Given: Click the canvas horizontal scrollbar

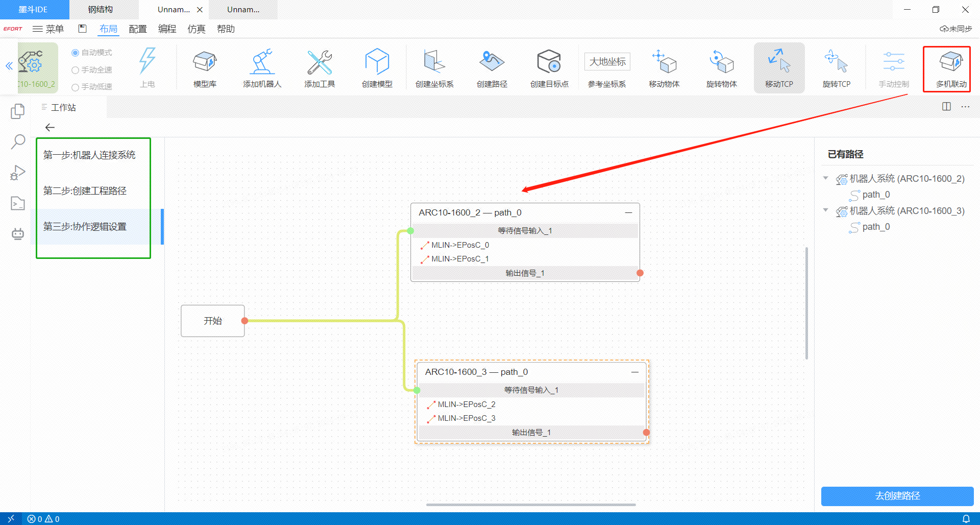Looking at the screenshot, I should point(531,505).
